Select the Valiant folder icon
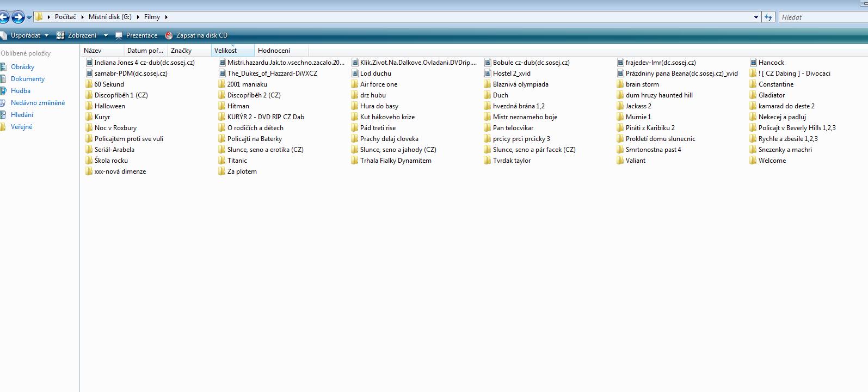 [620, 161]
